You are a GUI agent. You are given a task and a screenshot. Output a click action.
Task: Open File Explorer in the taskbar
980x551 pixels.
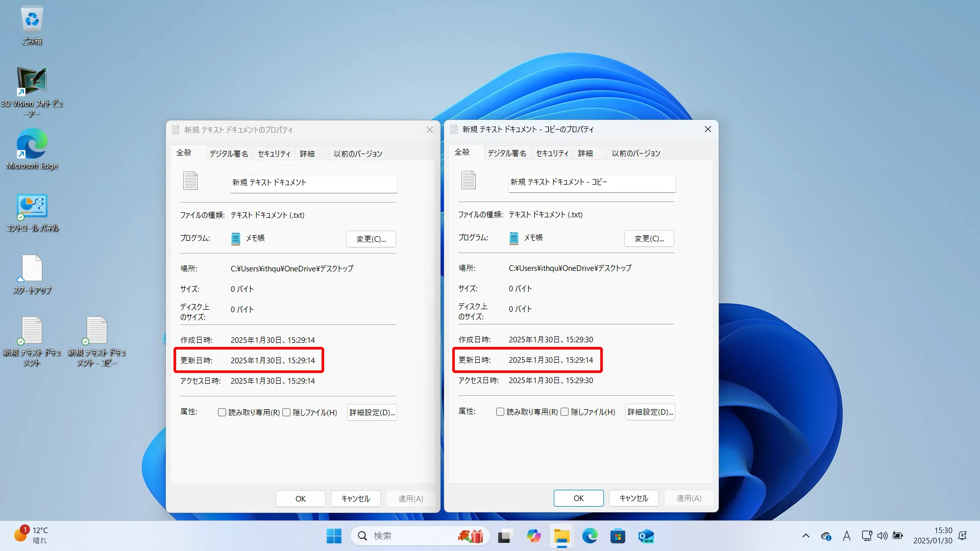562,536
